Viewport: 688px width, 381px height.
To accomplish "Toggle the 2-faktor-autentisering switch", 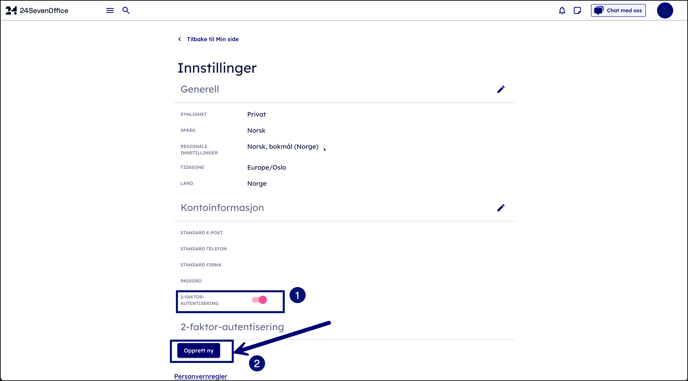I will click(259, 300).
